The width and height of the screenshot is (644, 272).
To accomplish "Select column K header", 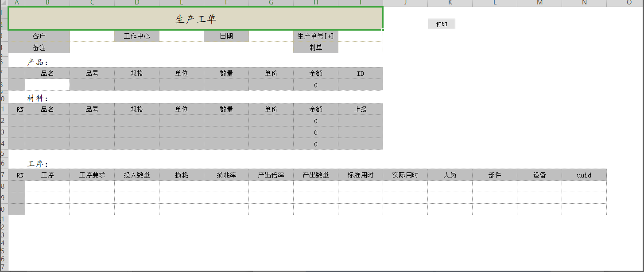I will pos(450,3).
